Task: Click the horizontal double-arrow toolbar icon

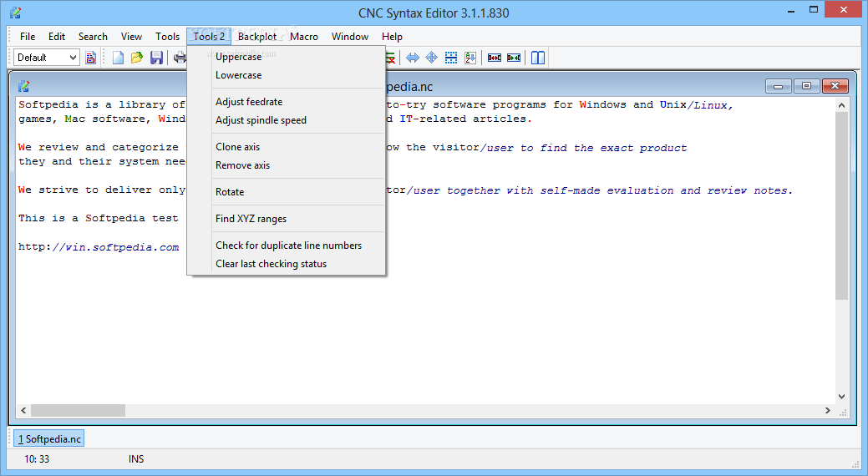Action: point(413,58)
